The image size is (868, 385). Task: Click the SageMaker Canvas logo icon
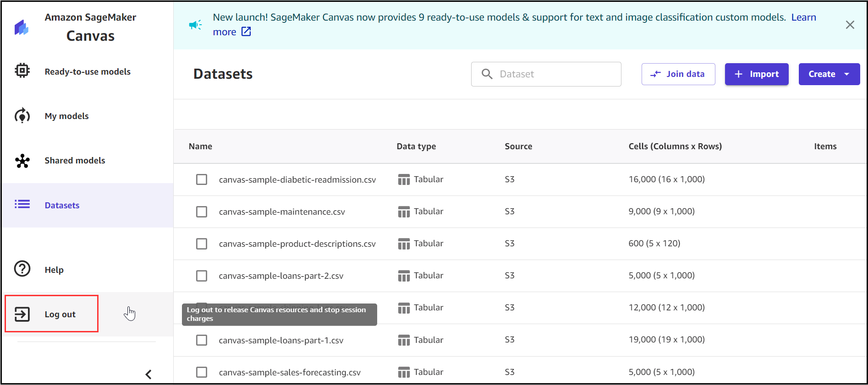point(22,27)
